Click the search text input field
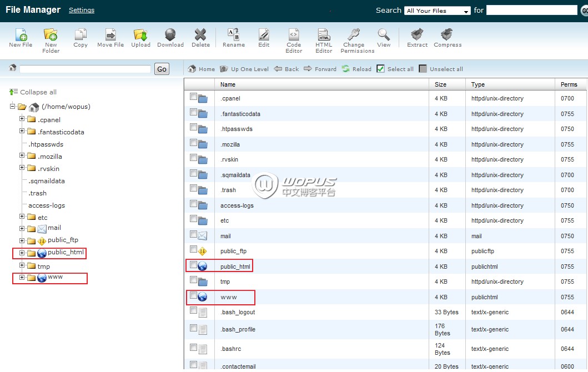The image size is (588, 372). (532, 10)
